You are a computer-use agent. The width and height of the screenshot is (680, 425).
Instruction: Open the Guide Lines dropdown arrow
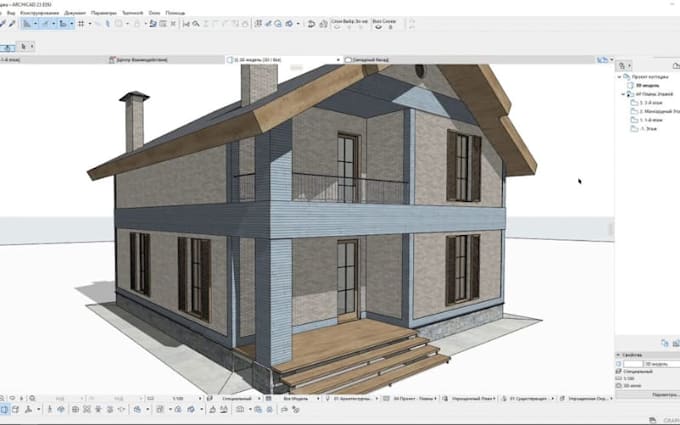[35, 24]
